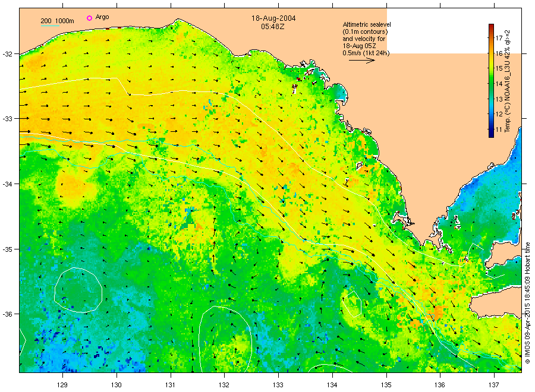Click the magenta Argo circle marker in legend
Viewport: 535px width, 392px height.
click(x=89, y=18)
